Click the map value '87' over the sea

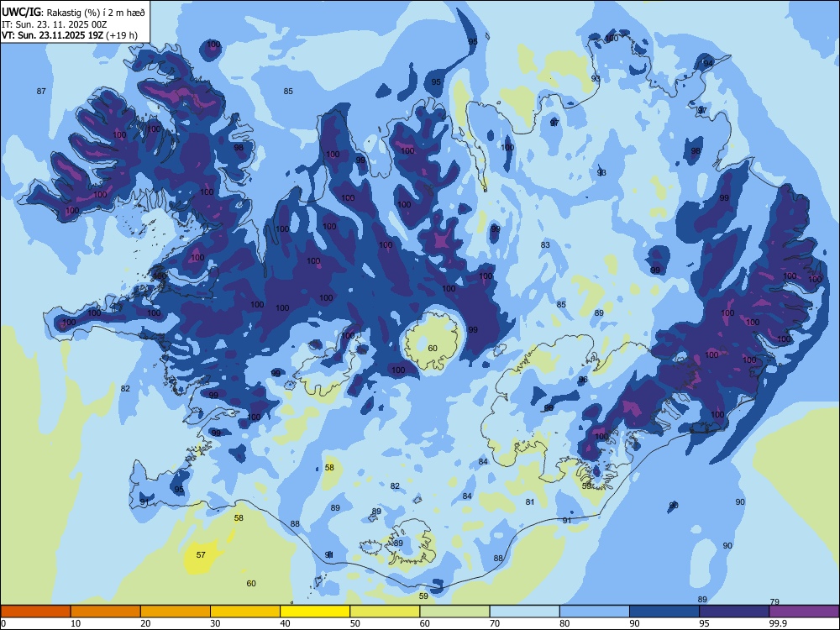point(41,91)
